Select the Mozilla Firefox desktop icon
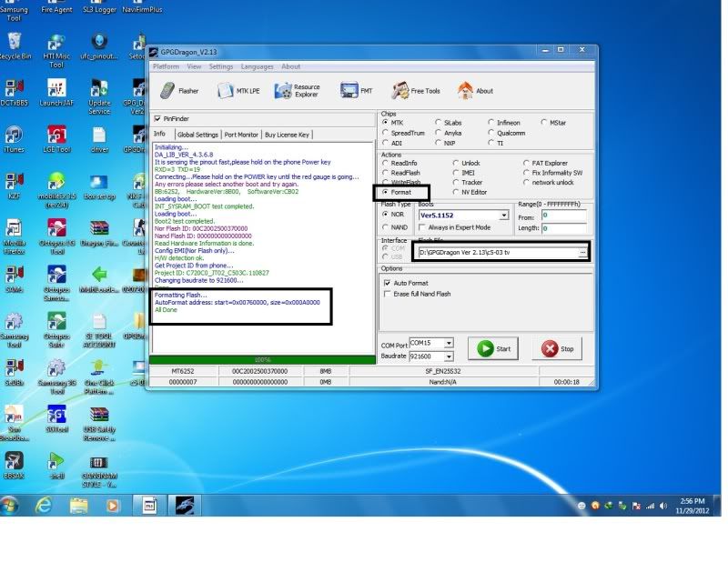The width and height of the screenshot is (728, 582). coord(14,236)
